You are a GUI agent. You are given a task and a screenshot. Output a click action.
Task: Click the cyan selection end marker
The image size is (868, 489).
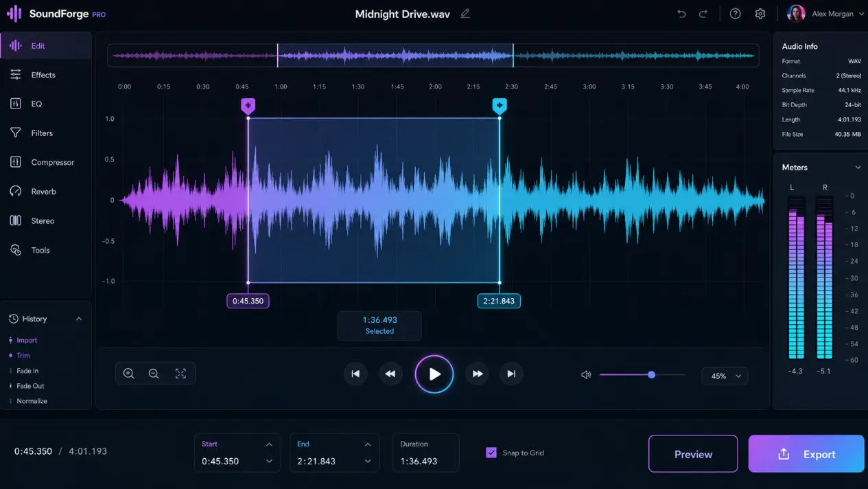point(500,106)
